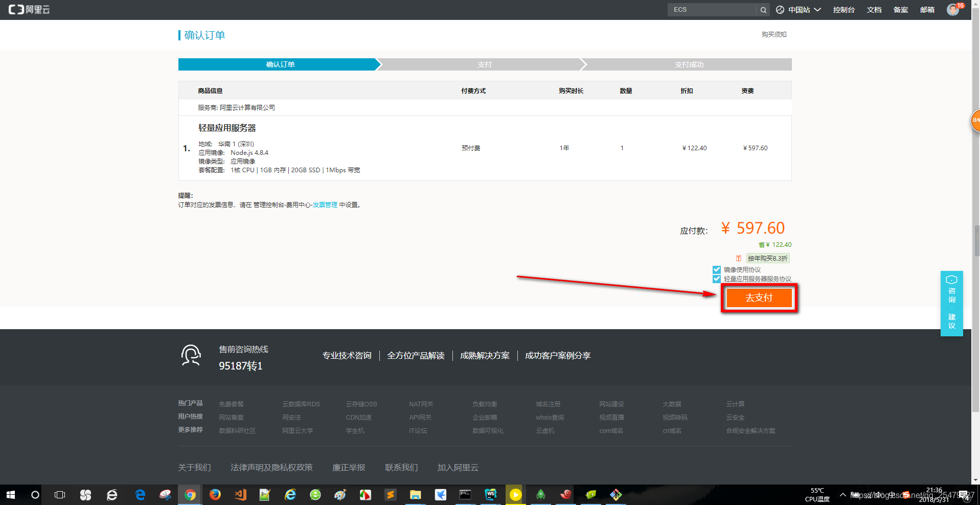The image size is (980, 505).
Task: Open the red snail icon in taskbar
Action: click(x=565, y=495)
